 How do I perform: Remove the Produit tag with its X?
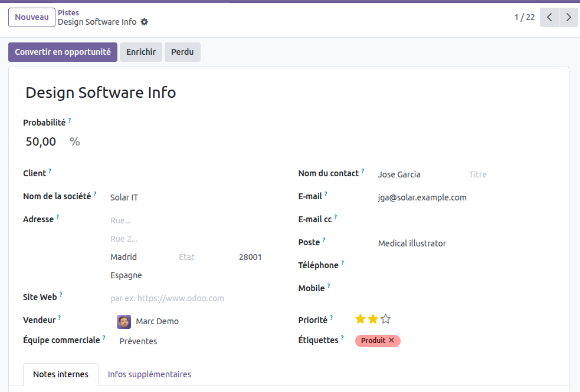tap(391, 340)
